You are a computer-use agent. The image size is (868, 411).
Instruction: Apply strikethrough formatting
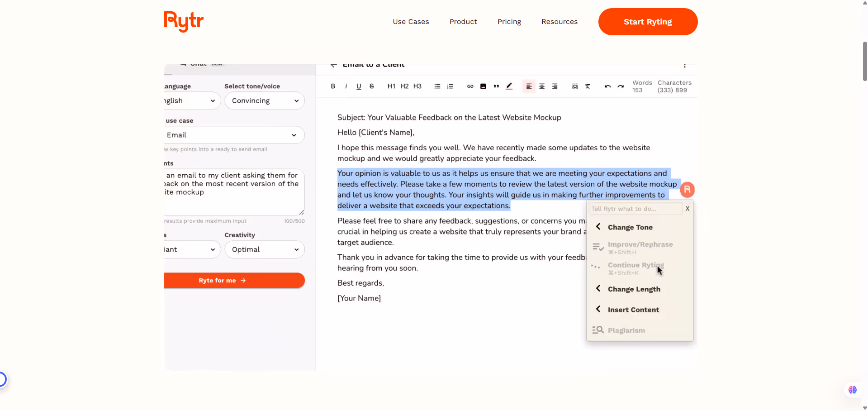(x=372, y=86)
